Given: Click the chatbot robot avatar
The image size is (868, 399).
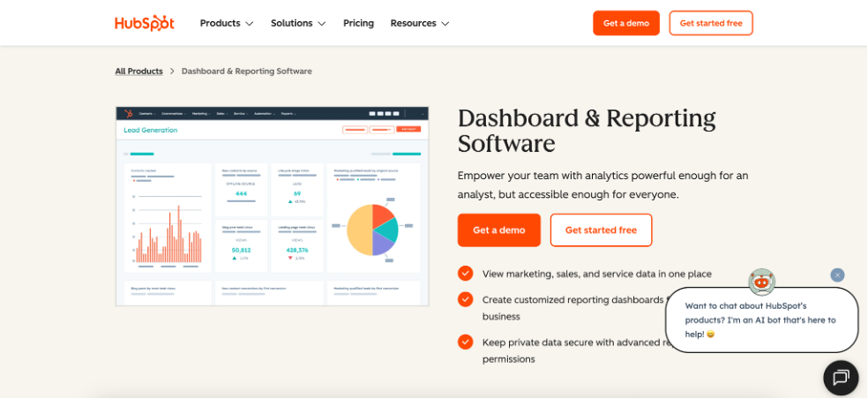Looking at the screenshot, I should [761, 282].
